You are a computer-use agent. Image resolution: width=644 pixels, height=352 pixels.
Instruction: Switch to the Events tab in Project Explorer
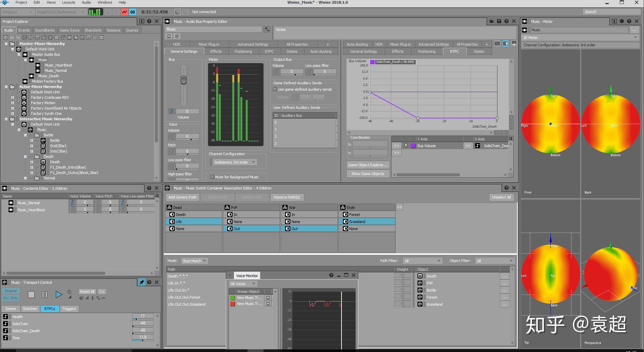(24, 30)
